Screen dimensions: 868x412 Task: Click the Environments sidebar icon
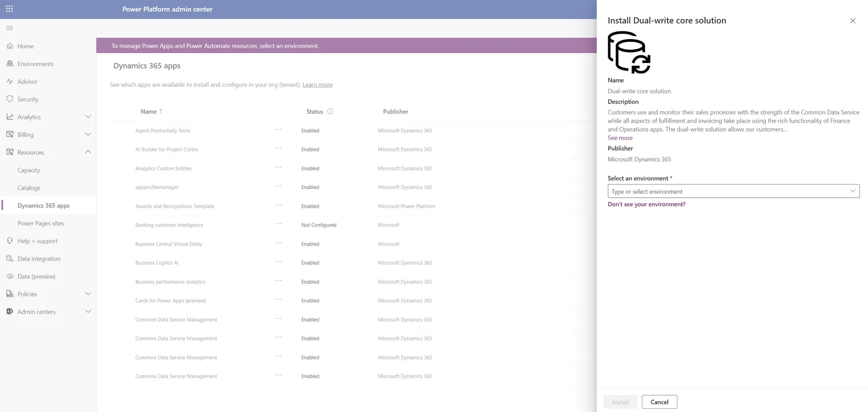pos(10,64)
